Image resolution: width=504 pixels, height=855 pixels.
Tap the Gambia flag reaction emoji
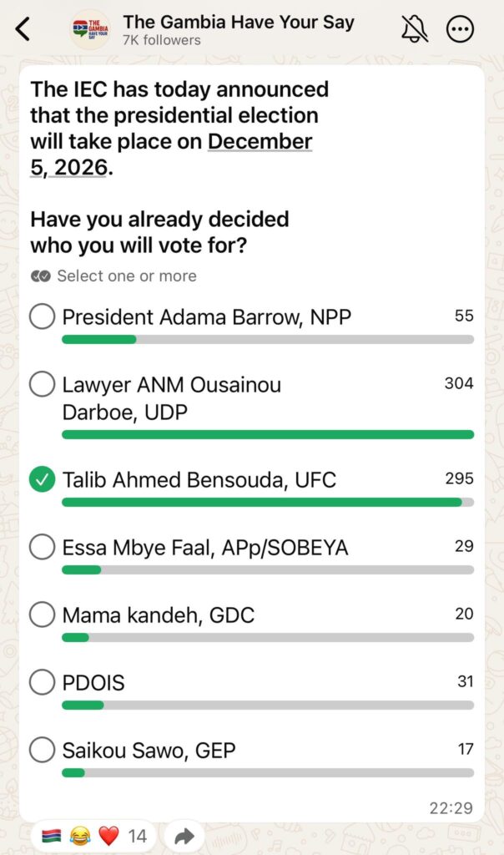pos(51,836)
